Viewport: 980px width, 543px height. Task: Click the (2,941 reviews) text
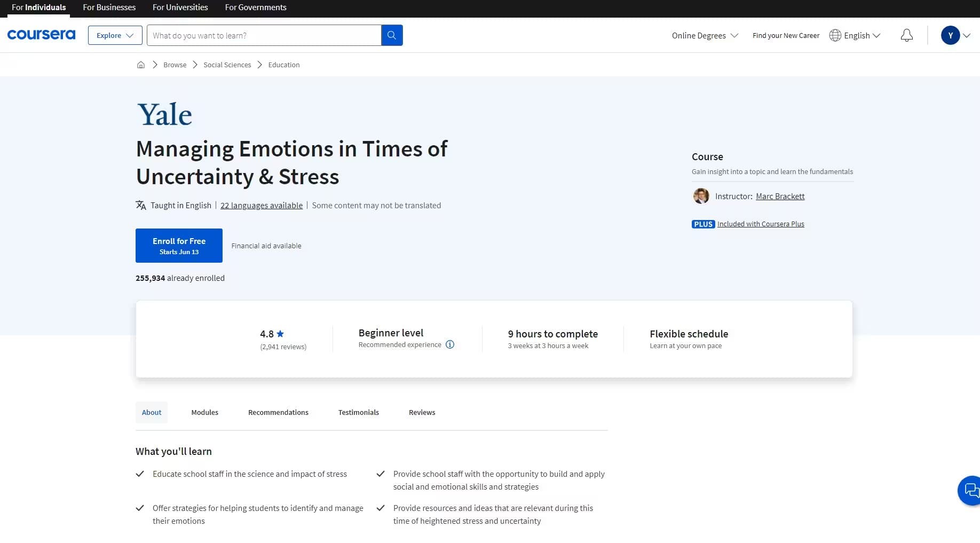point(283,347)
